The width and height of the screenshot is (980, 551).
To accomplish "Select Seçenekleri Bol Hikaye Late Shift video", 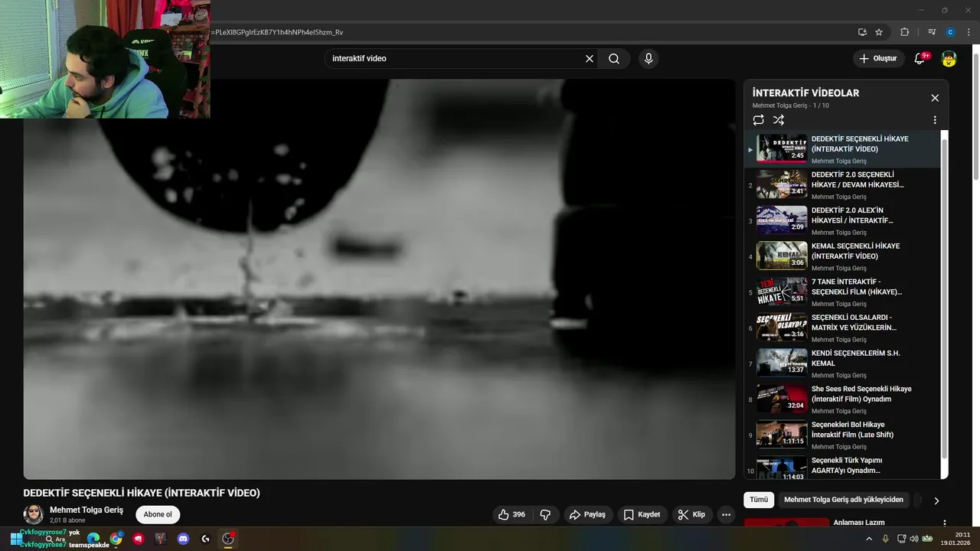I will pyautogui.click(x=842, y=435).
